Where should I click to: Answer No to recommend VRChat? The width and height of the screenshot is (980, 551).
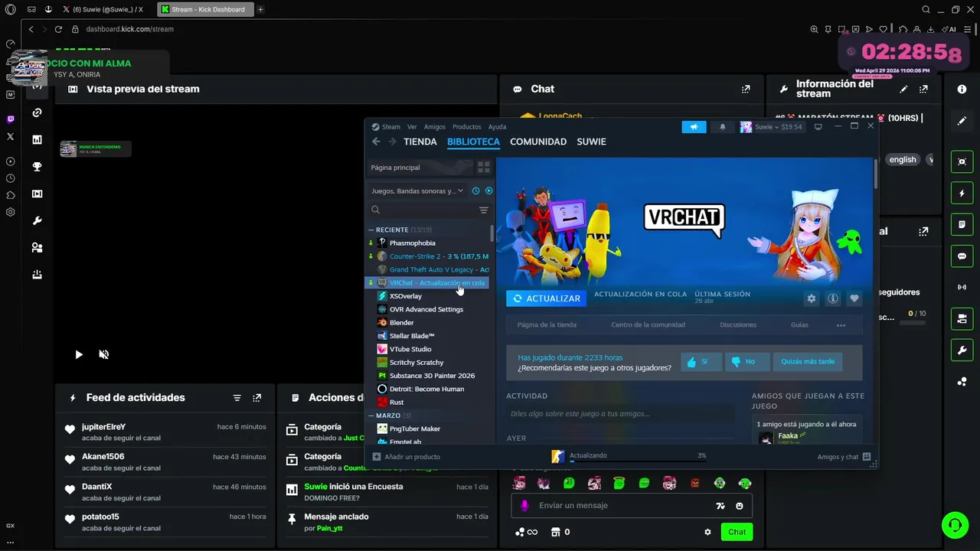coord(747,362)
